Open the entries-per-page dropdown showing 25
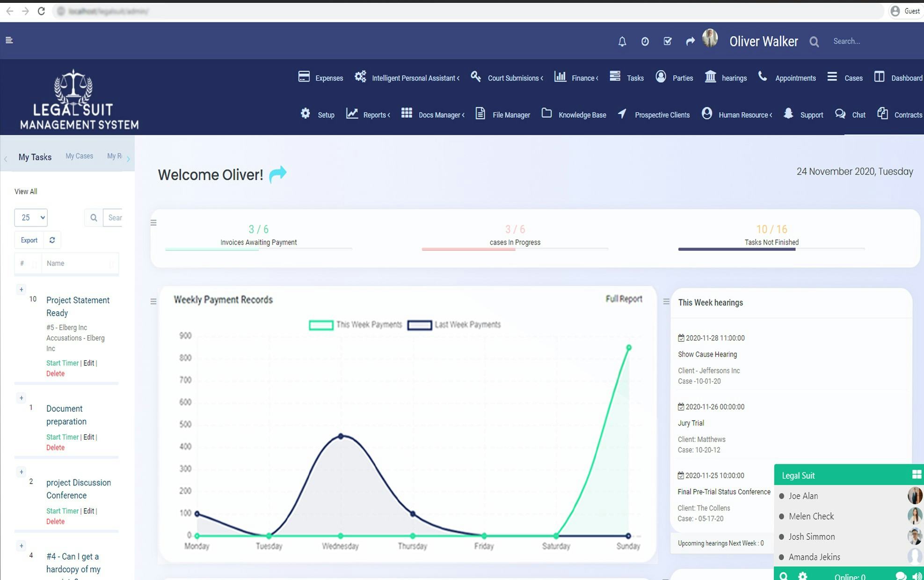This screenshot has width=924, height=580. click(30, 218)
